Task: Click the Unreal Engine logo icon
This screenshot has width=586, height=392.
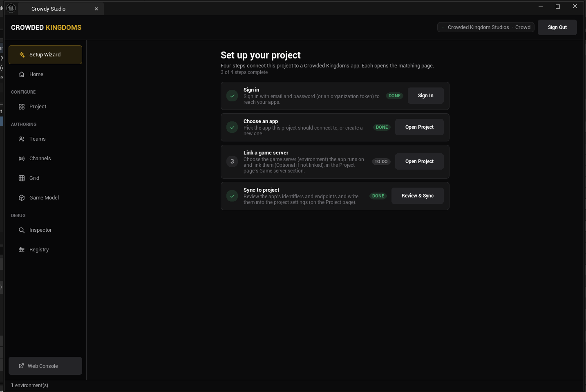Action: (x=11, y=8)
